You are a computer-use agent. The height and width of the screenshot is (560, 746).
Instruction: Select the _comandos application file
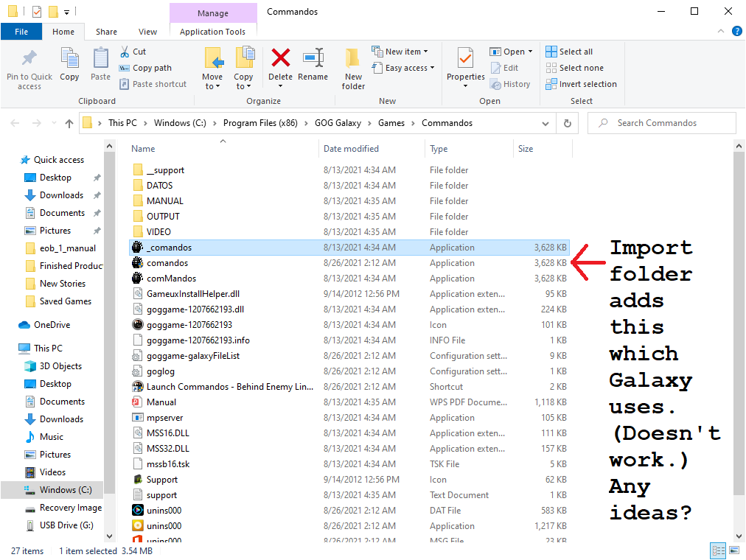(349, 247)
